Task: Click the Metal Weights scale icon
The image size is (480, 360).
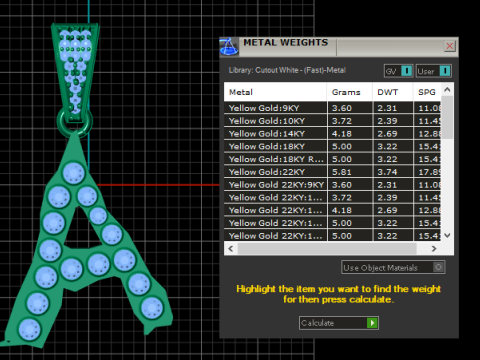Action: pyautogui.click(x=229, y=46)
